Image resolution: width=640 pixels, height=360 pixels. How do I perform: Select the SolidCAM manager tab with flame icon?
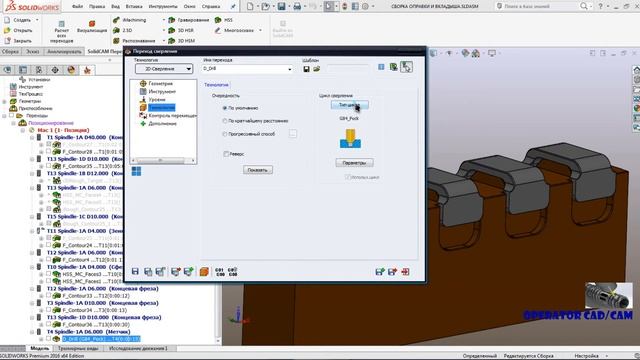[87, 70]
